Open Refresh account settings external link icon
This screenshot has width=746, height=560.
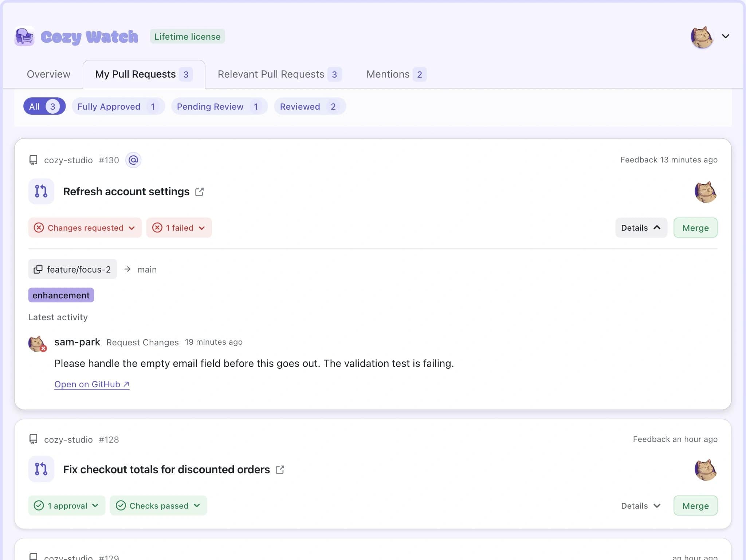(199, 192)
